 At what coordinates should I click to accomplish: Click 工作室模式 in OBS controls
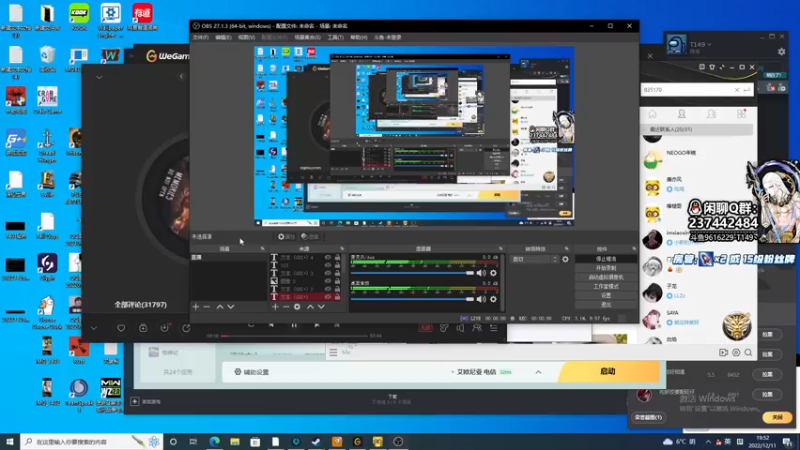[606, 286]
